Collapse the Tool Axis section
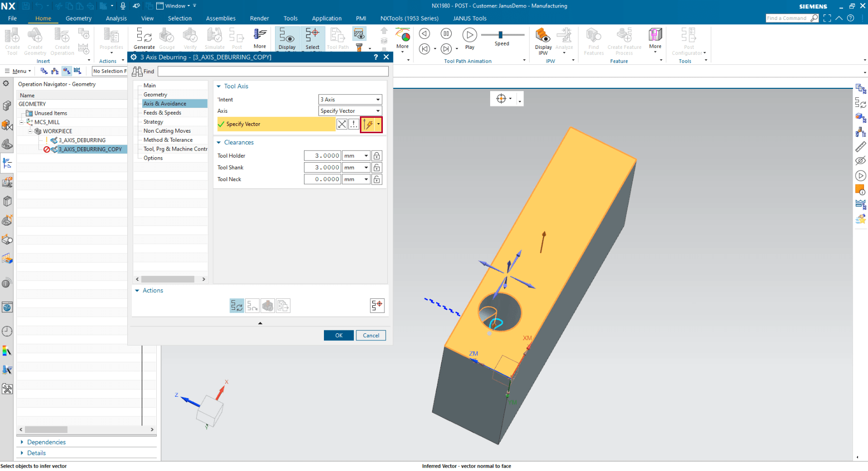 pos(218,86)
